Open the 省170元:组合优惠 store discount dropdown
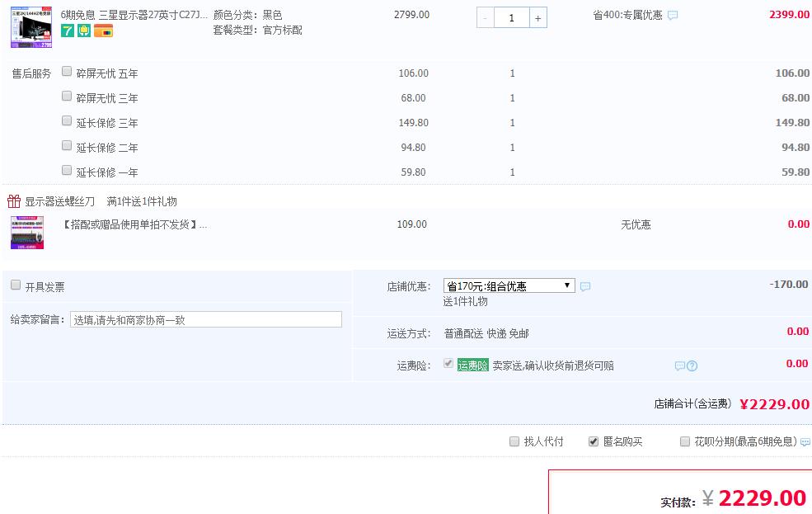This screenshot has width=812, height=514. click(509, 285)
